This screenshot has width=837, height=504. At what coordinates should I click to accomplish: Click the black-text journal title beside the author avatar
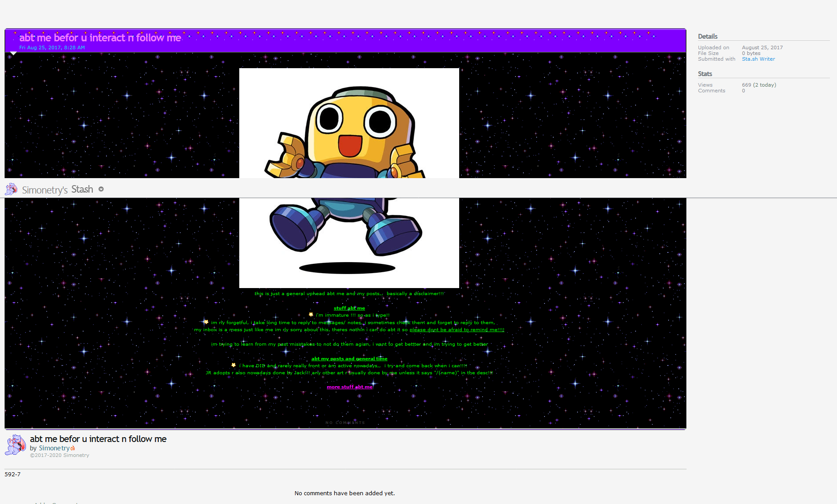coord(98,439)
